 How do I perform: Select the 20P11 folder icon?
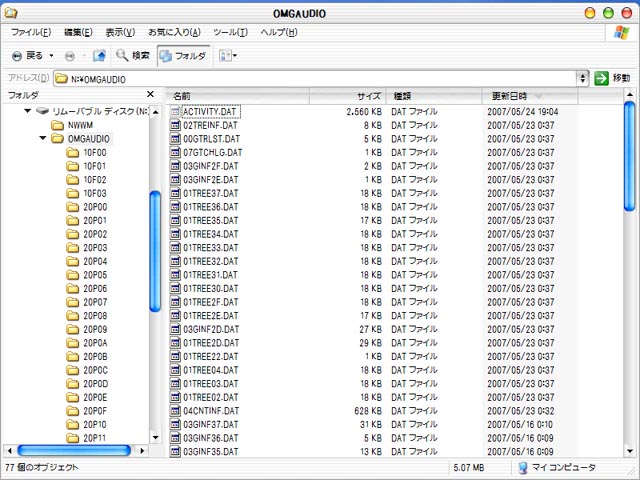point(72,438)
